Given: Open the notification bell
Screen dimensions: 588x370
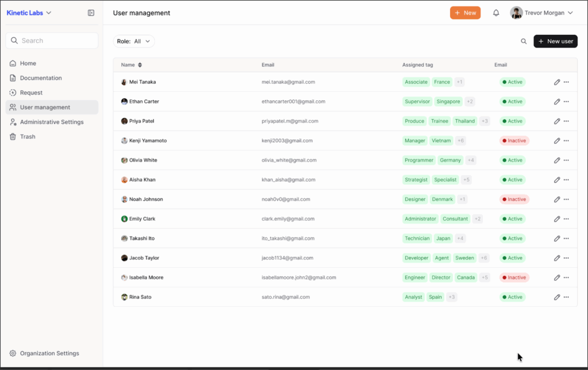Looking at the screenshot, I should (x=496, y=12).
